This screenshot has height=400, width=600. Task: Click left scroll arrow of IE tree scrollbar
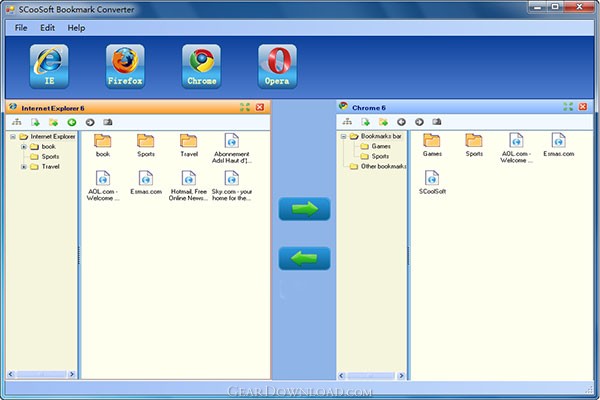[11, 374]
